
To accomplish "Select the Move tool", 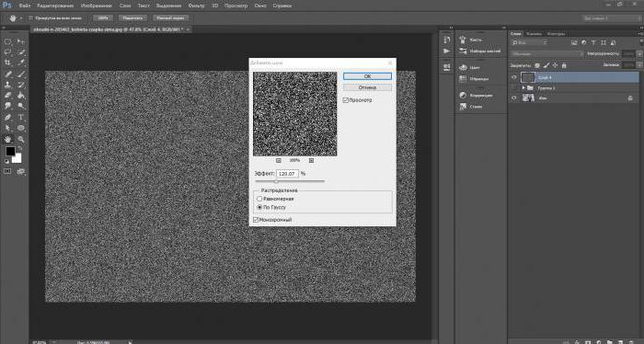I will (21, 41).
